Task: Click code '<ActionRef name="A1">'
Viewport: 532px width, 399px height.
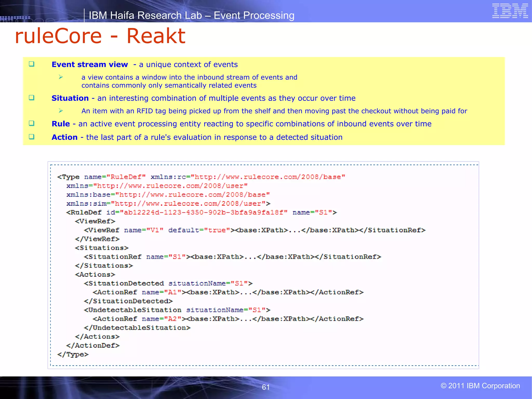Action: (x=139, y=292)
